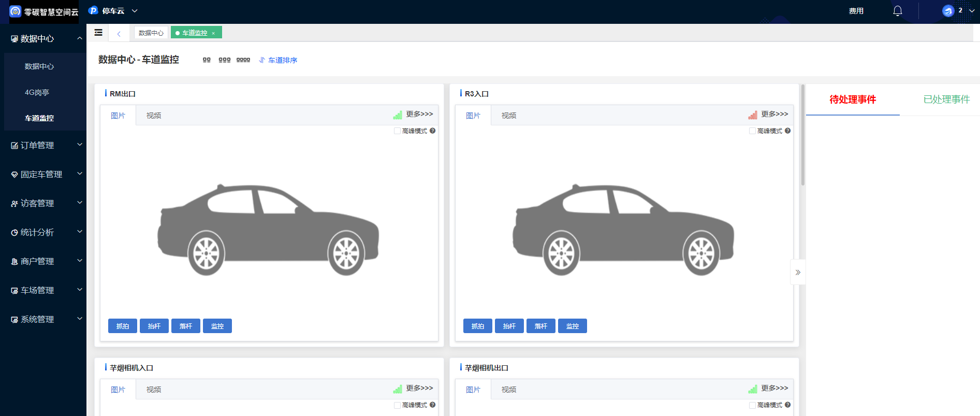Open the notification bell

tap(898, 11)
